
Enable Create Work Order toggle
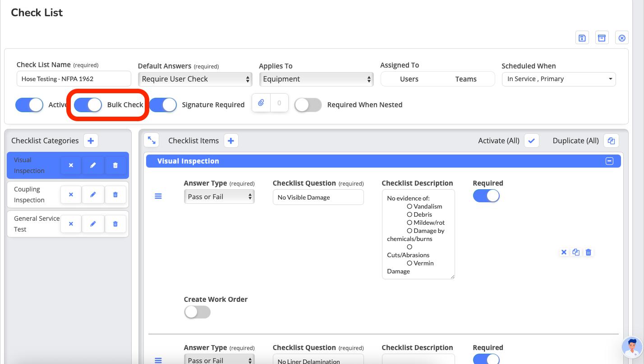197,312
